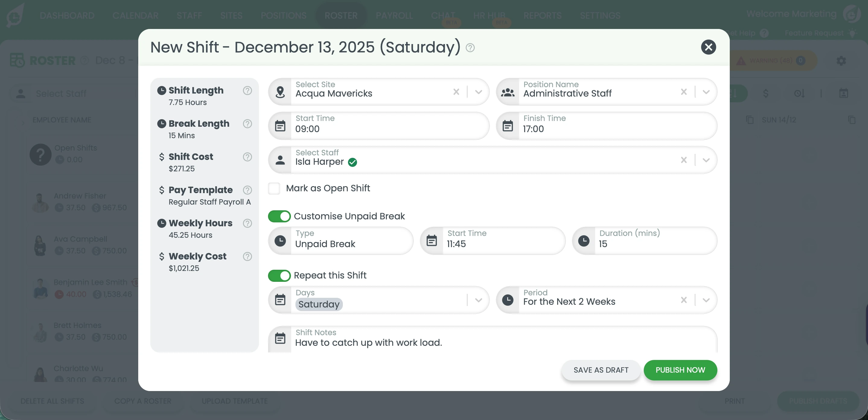Image resolution: width=868 pixels, height=420 pixels.
Task: Open the Position Name dropdown arrow
Action: 706,92
